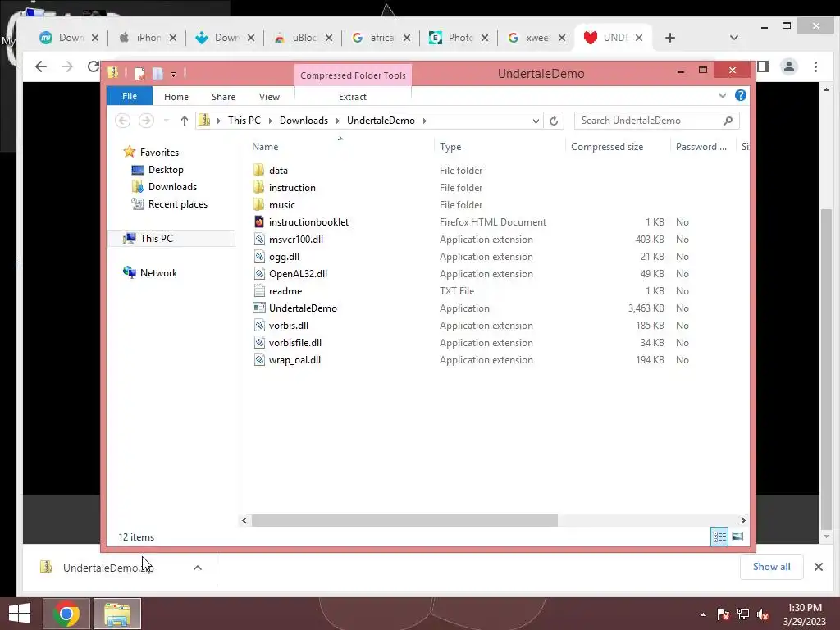Select the music folder icon
The width and height of the screenshot is (840, 630).
pos(258,204)
